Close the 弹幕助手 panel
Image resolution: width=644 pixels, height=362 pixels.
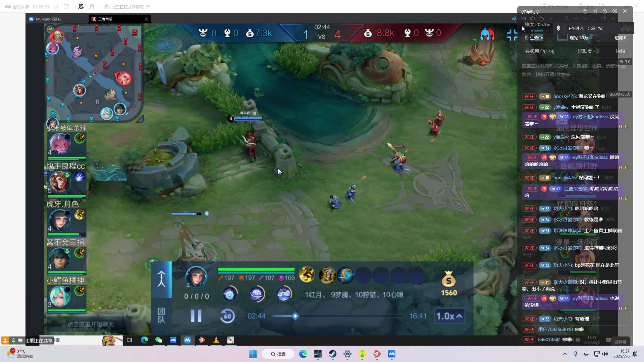tap(625, 11)
